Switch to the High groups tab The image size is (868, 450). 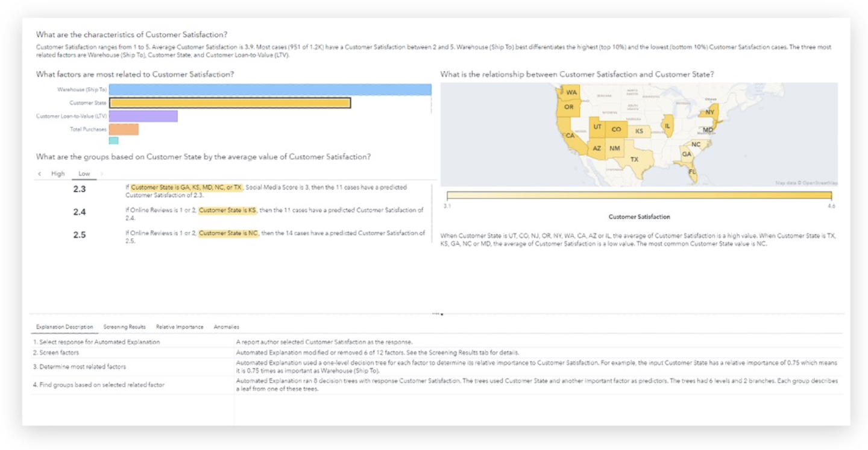pos(58,174)
